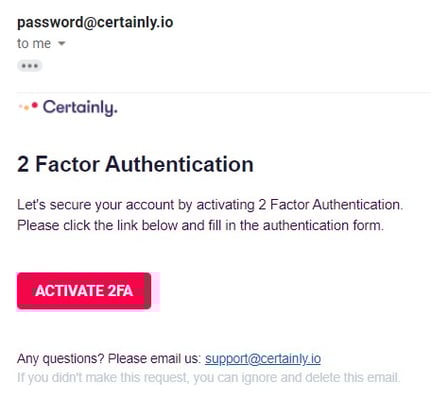The width and height of the screenshot is (431, 398).
Task: Click the ACTIVATE 2FA button
Action: [x=84, y=291]
